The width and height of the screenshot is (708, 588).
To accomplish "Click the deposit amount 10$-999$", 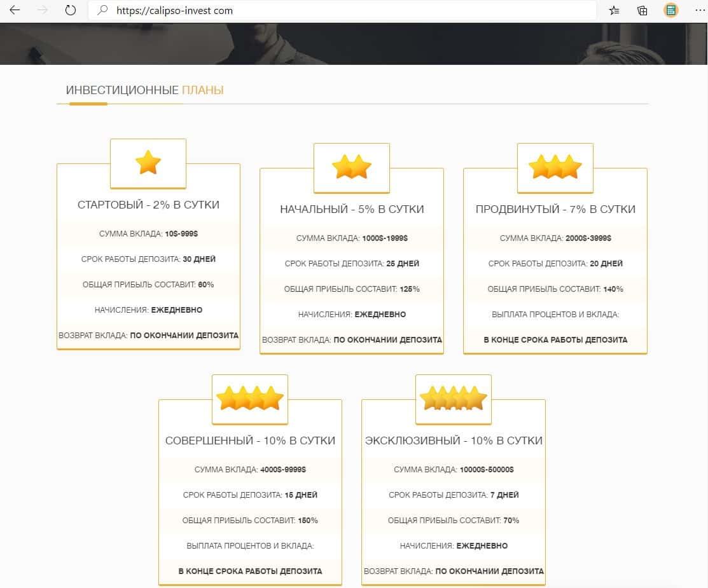I will [181, 234].
